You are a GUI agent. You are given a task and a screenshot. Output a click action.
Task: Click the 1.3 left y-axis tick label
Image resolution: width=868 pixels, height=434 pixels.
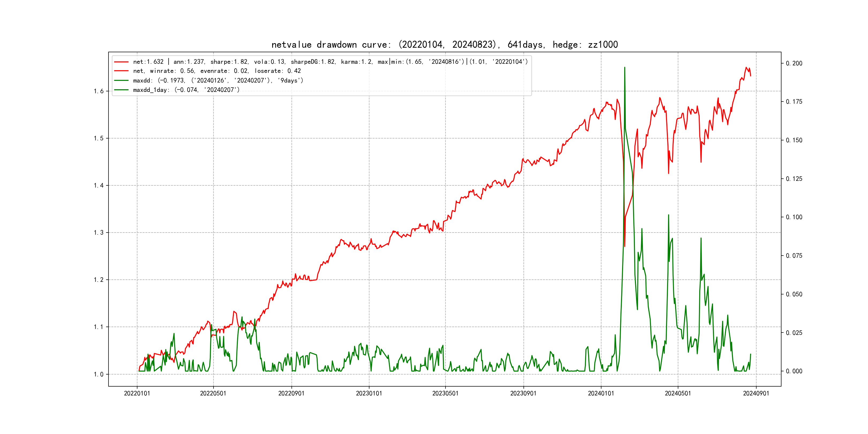98,233
